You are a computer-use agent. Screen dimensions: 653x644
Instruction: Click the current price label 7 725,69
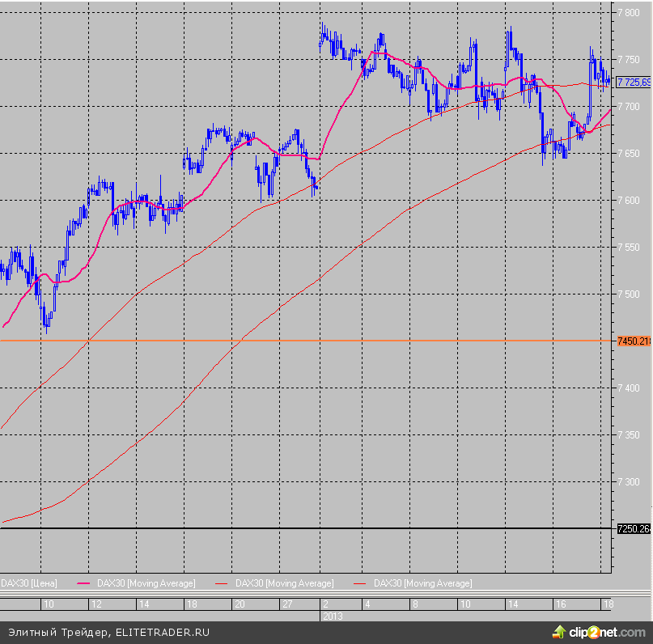pos(634,82)
